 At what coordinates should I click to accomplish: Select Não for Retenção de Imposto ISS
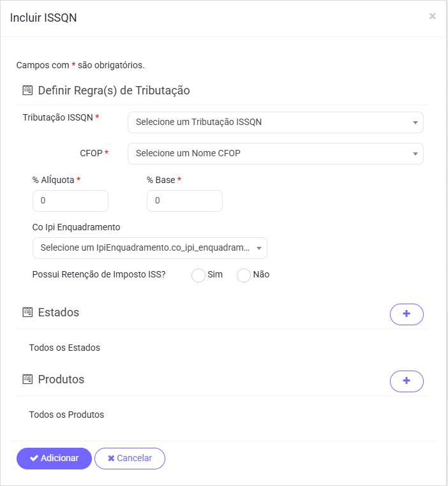coord(244,275)
